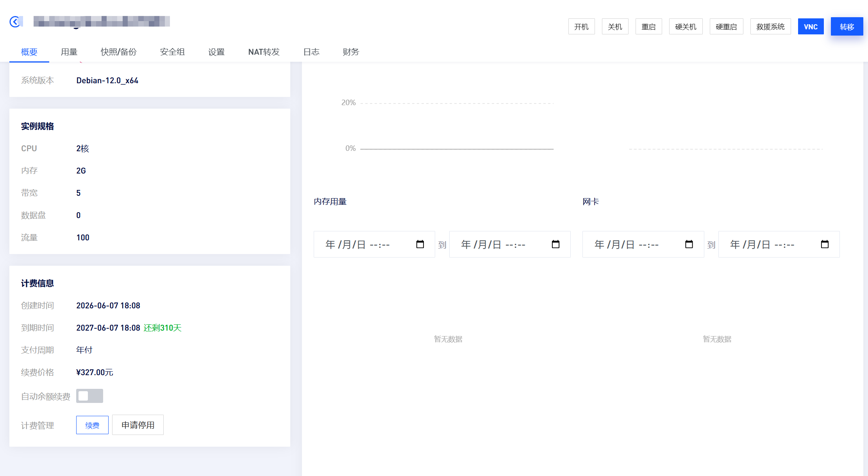Select the Debian-12.0_x64 system version text

click(x=107, y=81)
